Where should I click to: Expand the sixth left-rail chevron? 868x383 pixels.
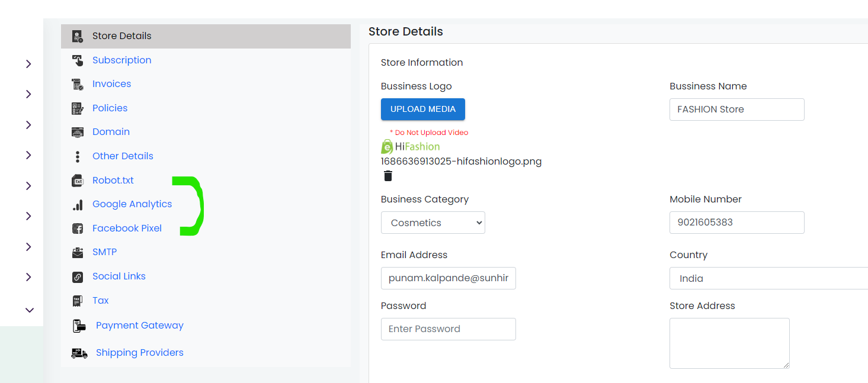click(28, 216)
